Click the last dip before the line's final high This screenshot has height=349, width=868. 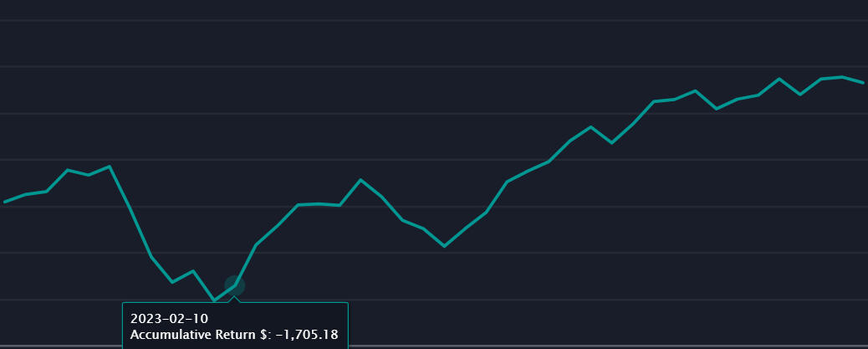800,95
